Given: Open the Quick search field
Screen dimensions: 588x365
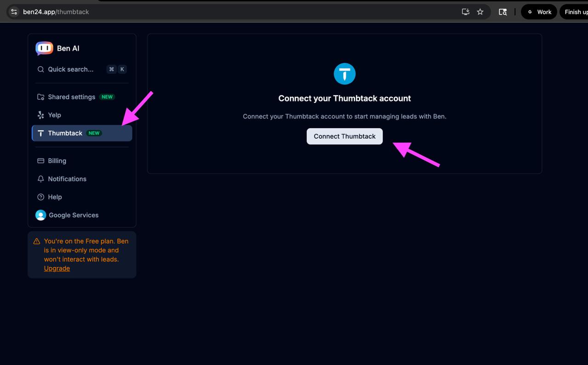Looking at the screenshot, I should tap(82, 69).
